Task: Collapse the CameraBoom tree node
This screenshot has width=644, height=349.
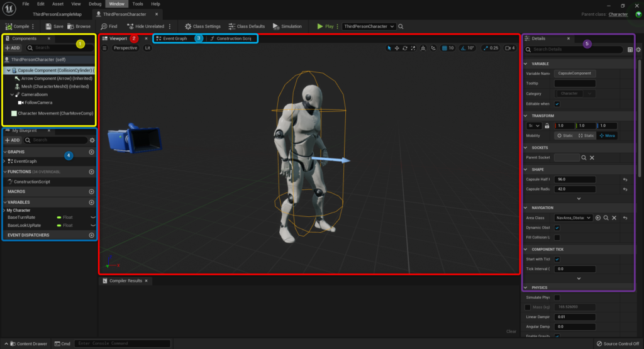Action: pyautogui.click(x=12, y=94)
